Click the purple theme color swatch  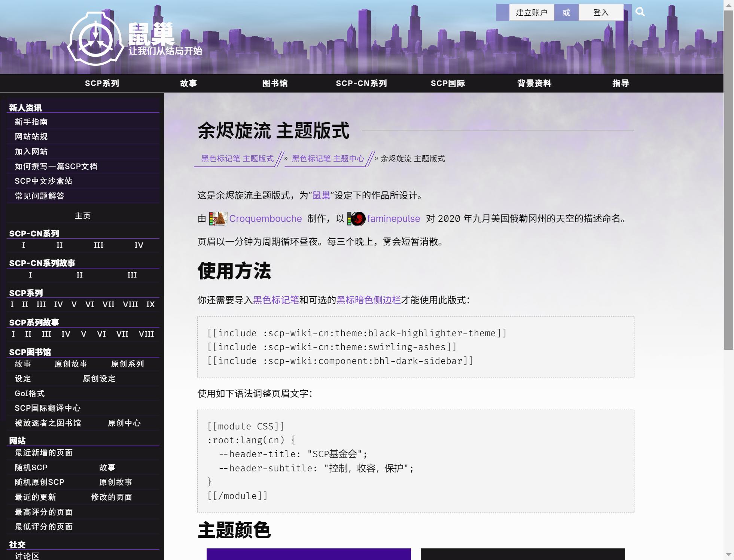pos(308,554)
